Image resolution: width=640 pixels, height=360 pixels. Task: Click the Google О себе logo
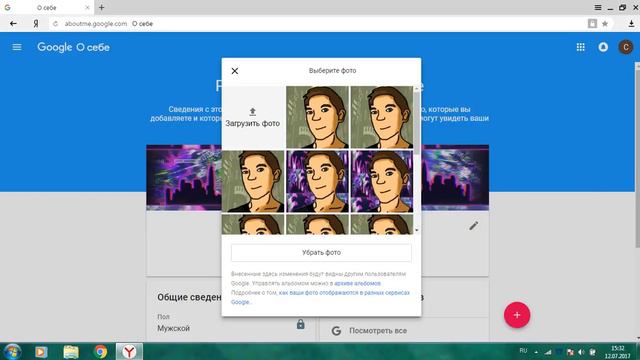point(73,47)
